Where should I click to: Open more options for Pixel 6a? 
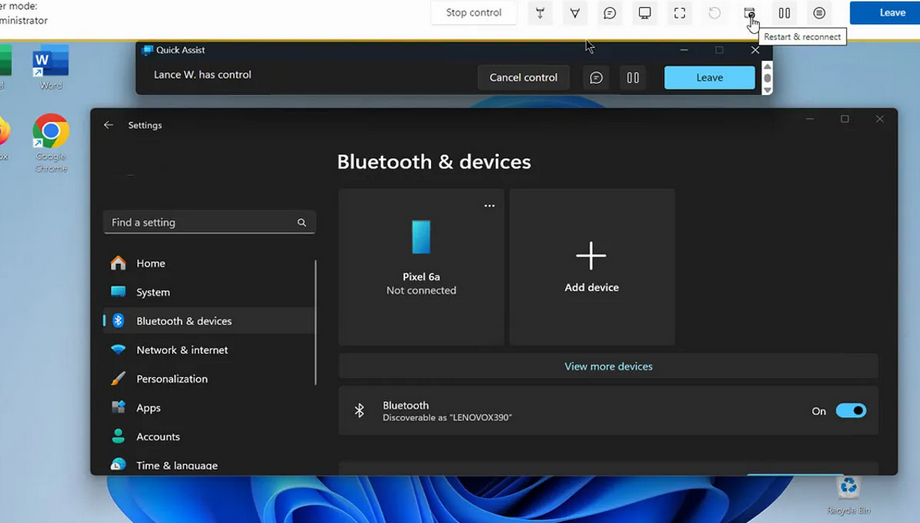click(489, 206)
